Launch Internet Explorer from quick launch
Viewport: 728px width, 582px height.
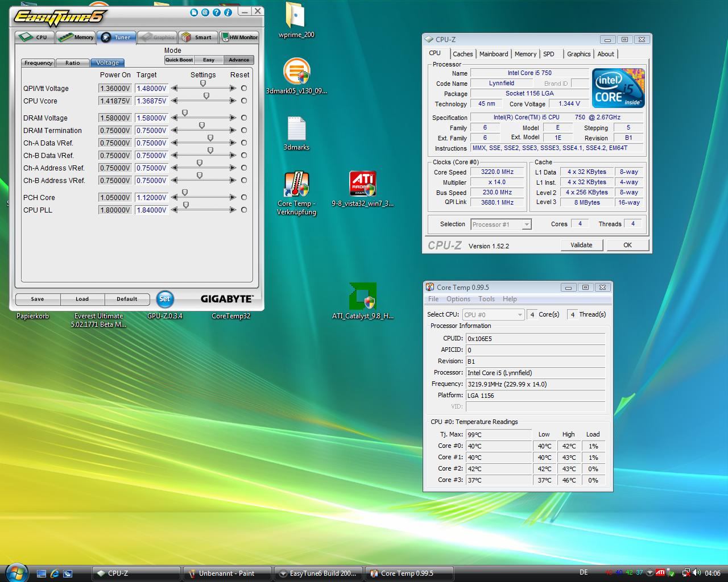coord(55,573)
